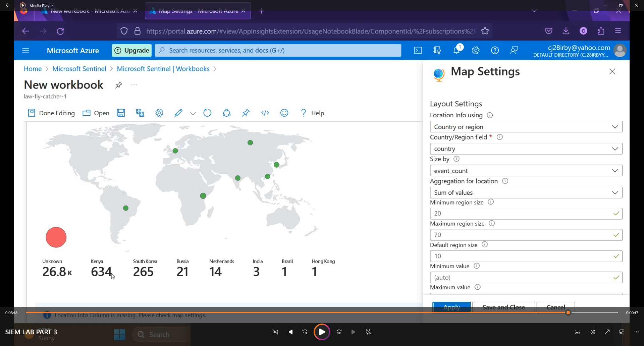Switch to the Map Settings browser tab
The height and width of the screenshot is (346, 644).
(198, 11)
